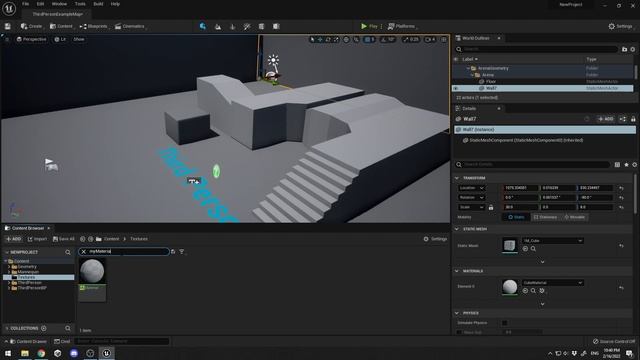Click the Add button in Content Browser
Screen dimensions: 640x360
(x=13, y=239)
